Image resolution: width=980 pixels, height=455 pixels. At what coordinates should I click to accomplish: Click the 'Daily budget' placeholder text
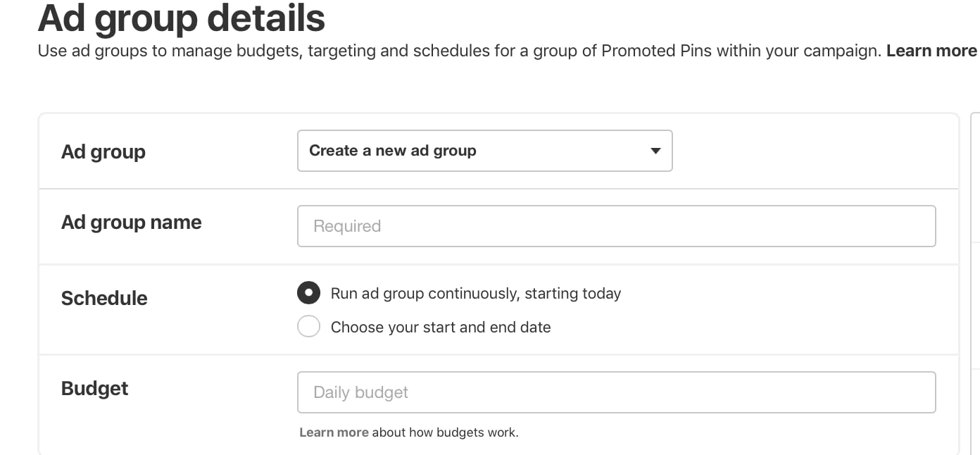click(360, 392)
